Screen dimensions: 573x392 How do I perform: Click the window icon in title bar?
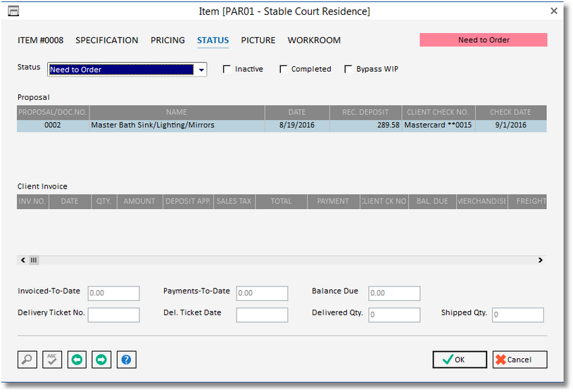13,11
